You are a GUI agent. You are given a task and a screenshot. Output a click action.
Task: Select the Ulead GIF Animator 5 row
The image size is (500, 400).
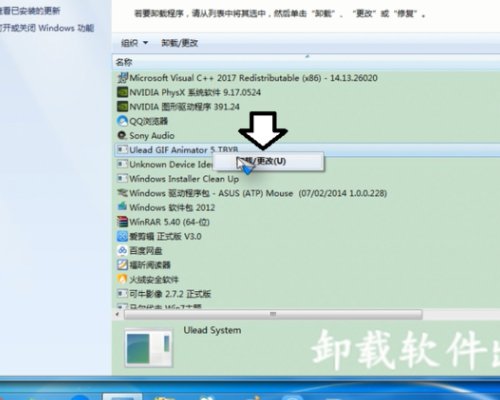coord(307,150)
